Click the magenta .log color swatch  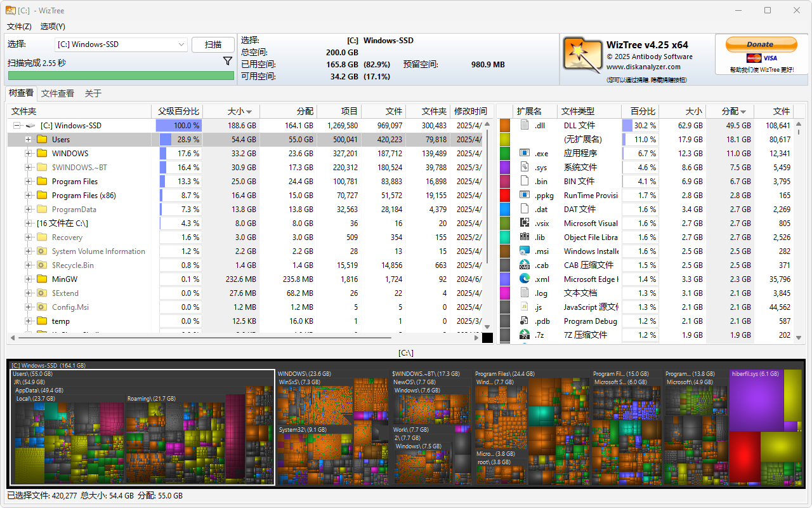(505, 293)
